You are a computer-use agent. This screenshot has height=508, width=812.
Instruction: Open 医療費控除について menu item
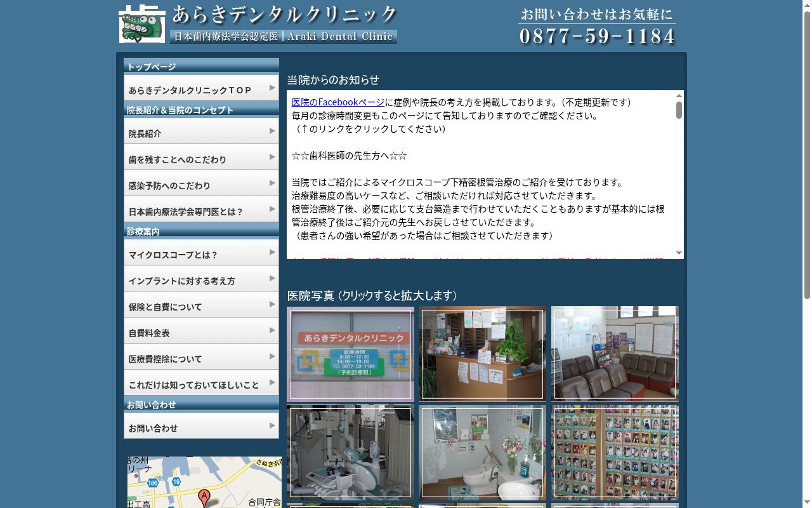click(201, 356)
